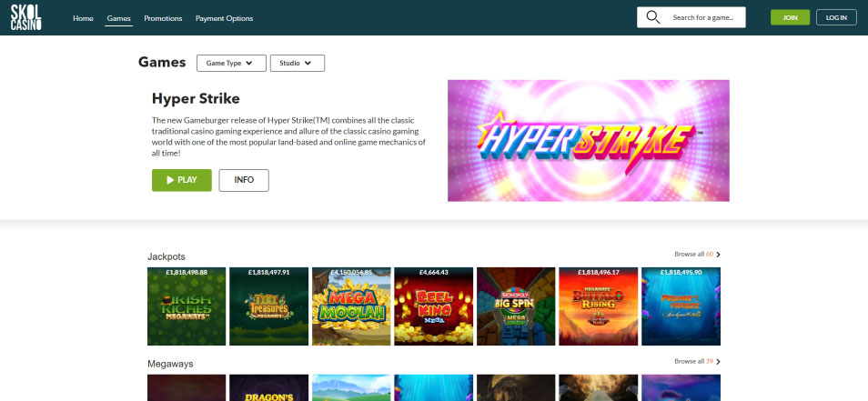Click the Games page heading

click(162, 63)
